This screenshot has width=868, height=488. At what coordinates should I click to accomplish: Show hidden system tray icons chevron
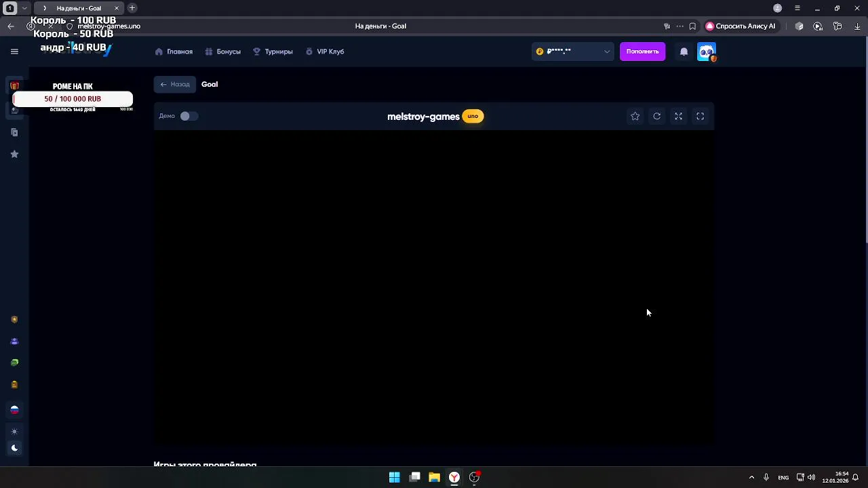coord(751,477)
